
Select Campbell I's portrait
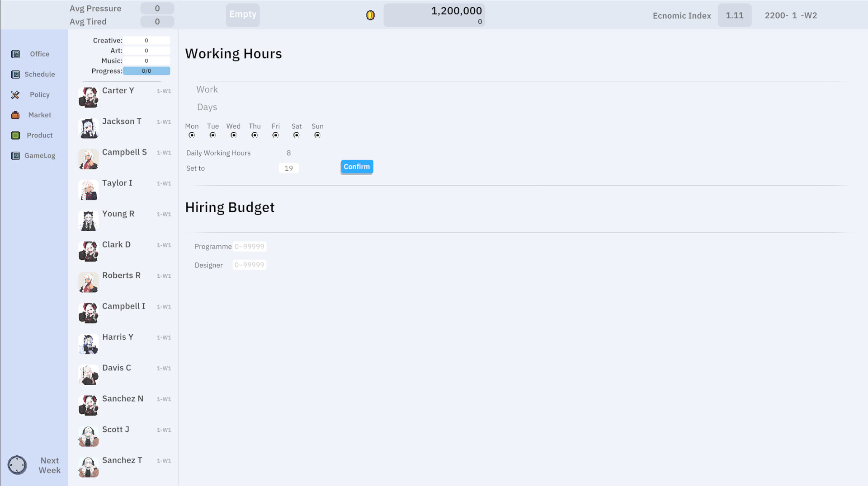tap(88, 313)
